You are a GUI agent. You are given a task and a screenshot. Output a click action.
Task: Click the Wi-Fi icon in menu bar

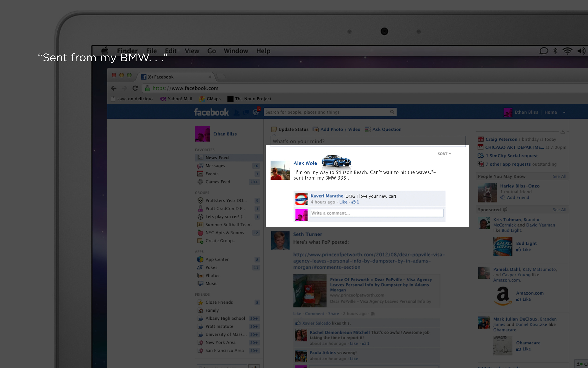(567, 51)
